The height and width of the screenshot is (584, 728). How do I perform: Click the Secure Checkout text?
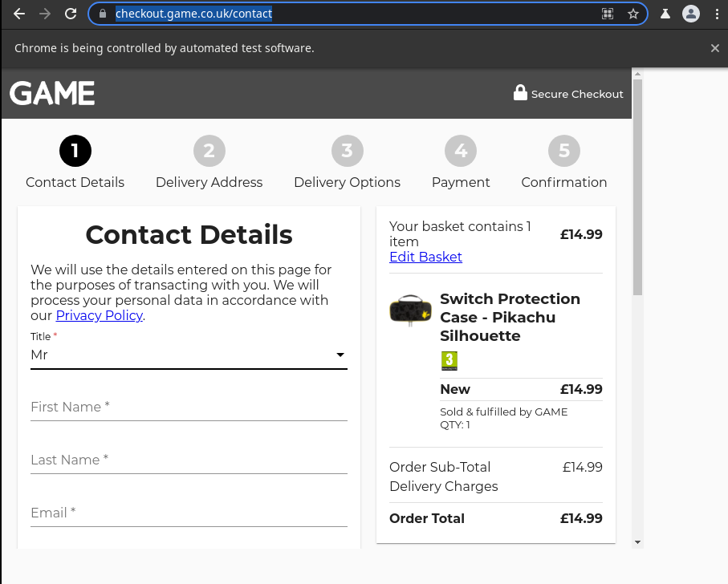coord(577,94)
